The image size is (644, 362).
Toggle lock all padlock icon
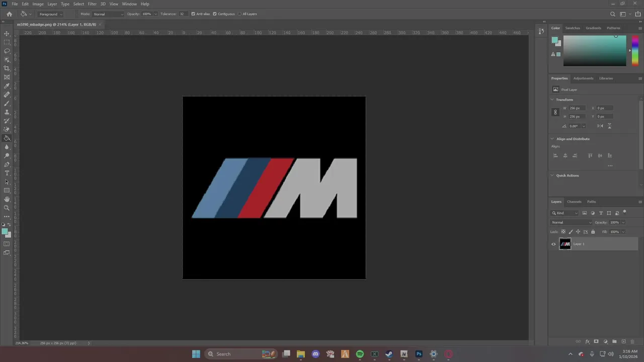(x=593, y=232)
